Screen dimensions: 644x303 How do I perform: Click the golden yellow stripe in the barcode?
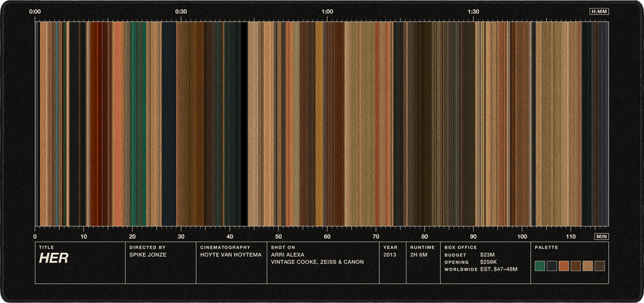tap(319, 124)
